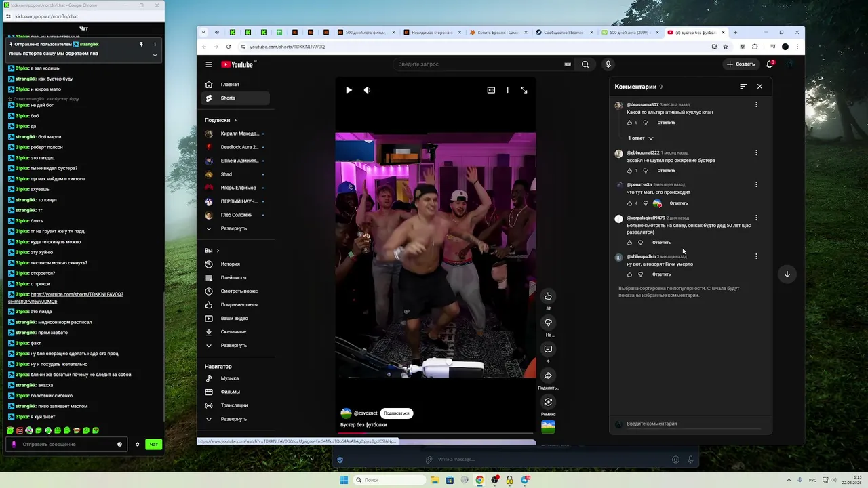The height and width of the screenshot is (488, 868).
Task: Select Shorts in the YouTube sidebar
Action: 237,98
